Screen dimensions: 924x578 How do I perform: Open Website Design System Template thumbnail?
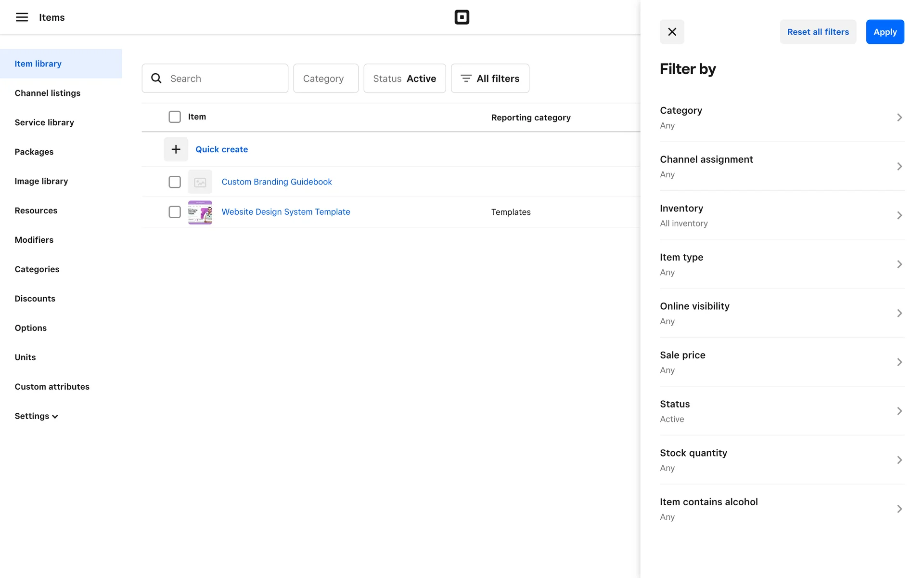tap(200, 212)
